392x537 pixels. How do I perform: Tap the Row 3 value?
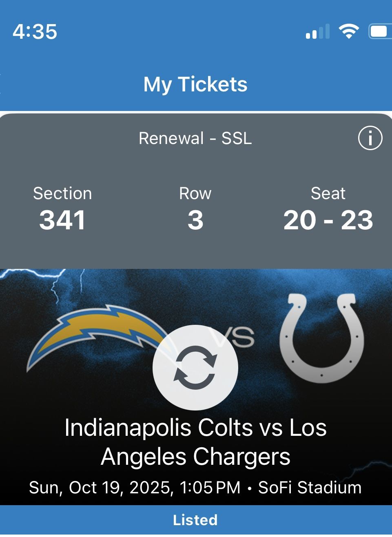[x=195, y=220]
